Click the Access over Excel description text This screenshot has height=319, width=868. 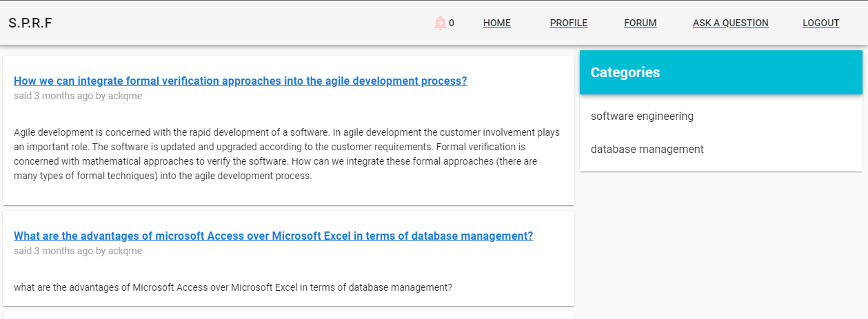(233, 287)
